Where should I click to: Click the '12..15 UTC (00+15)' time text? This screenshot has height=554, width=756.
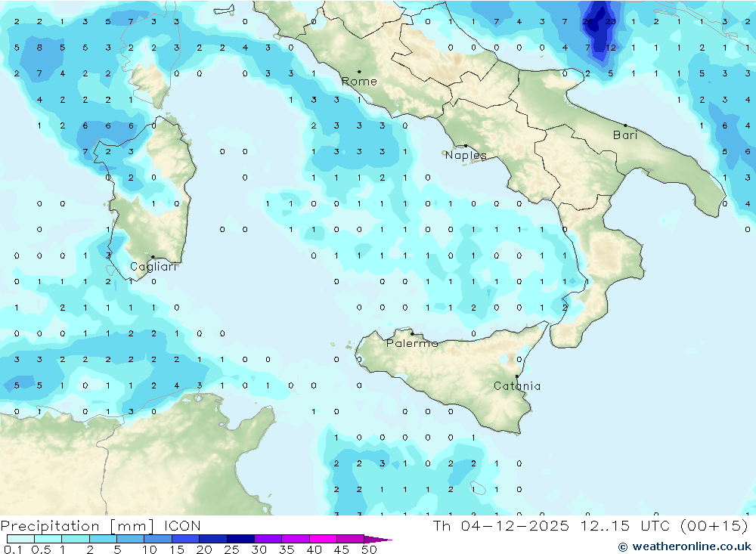[x=665, y=525]
